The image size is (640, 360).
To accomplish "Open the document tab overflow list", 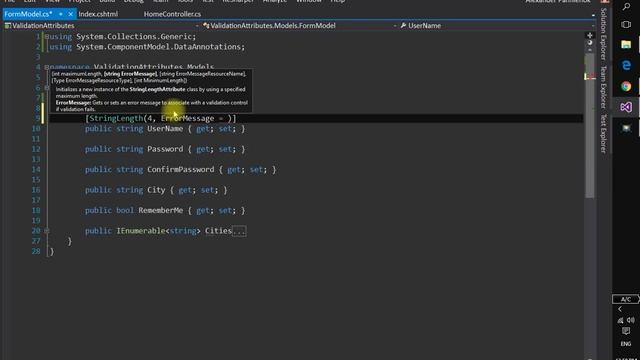I will point(593,15).
